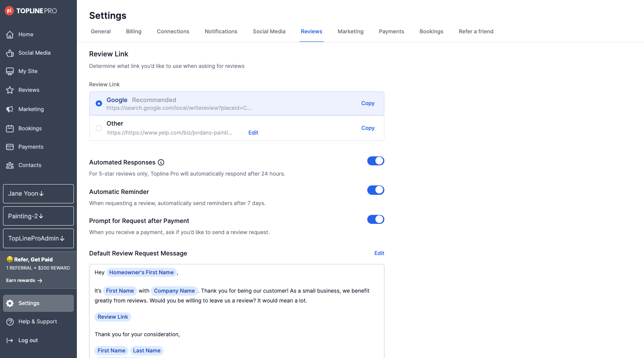Click the Earn rewards link
Screen dimensions: 644x358
click(24, 281)
